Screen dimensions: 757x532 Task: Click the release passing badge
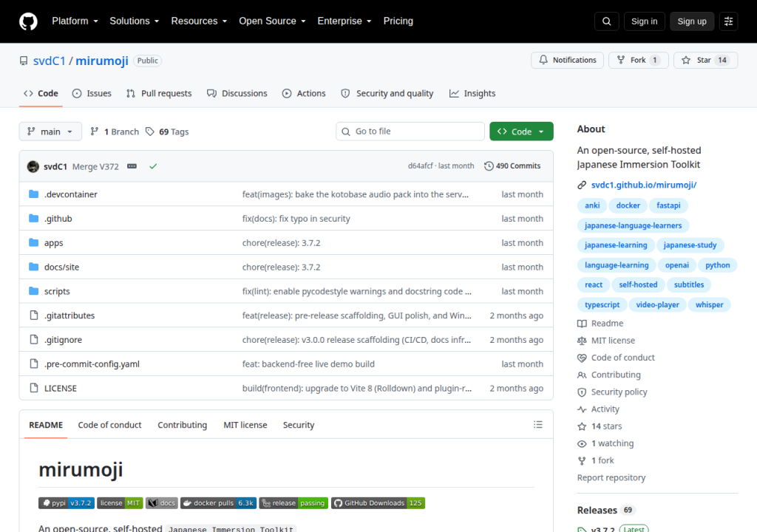(x=293, y=503)
